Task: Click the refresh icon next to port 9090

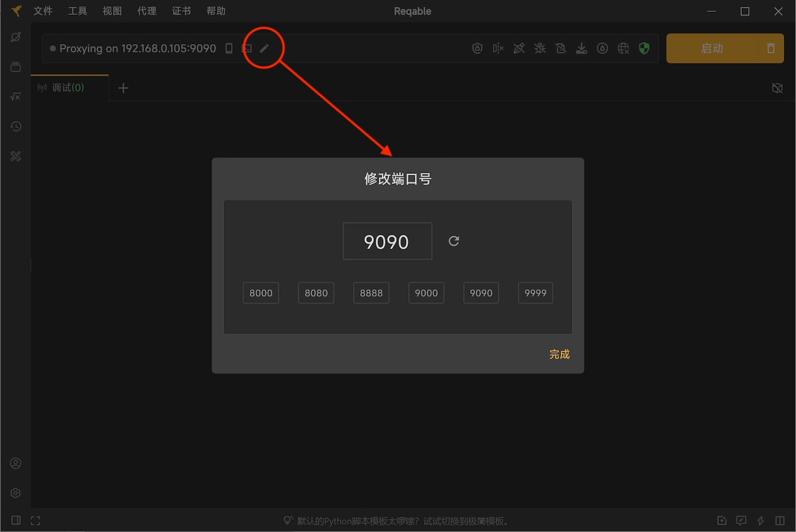Action: point(454,241)
